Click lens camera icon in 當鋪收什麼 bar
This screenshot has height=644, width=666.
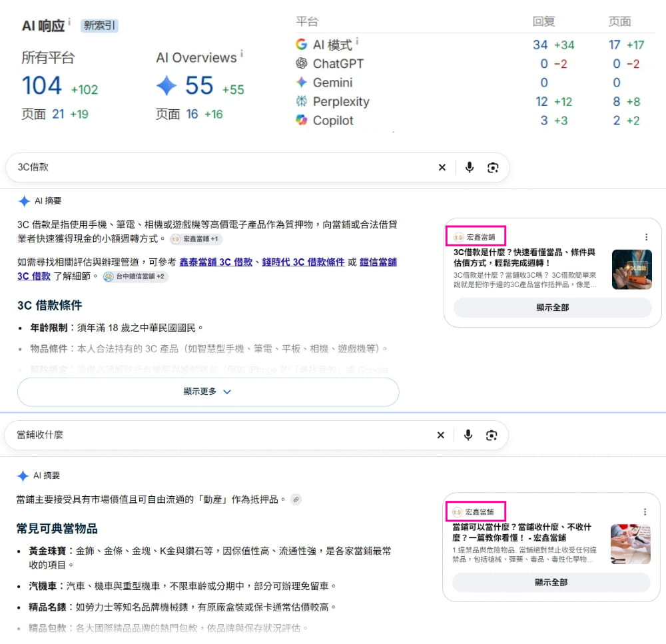click(x=492, y=435)
